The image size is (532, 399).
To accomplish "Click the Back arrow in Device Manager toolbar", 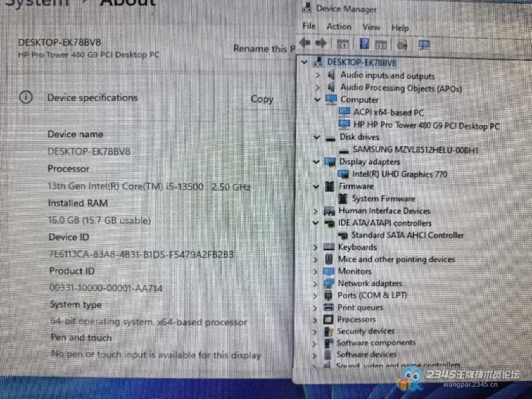I will [x=305, y=43].
